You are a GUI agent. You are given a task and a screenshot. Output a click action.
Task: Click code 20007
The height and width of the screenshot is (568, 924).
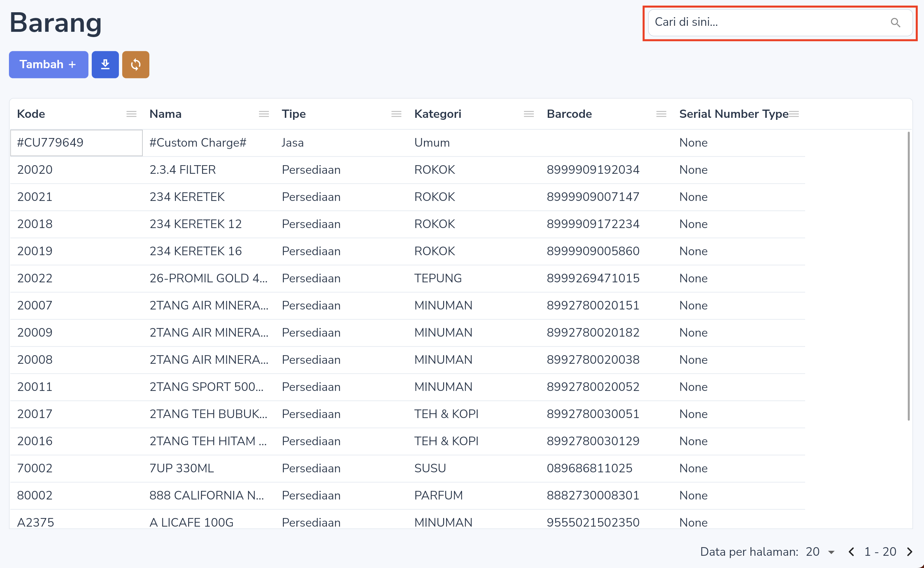point(34,306)
